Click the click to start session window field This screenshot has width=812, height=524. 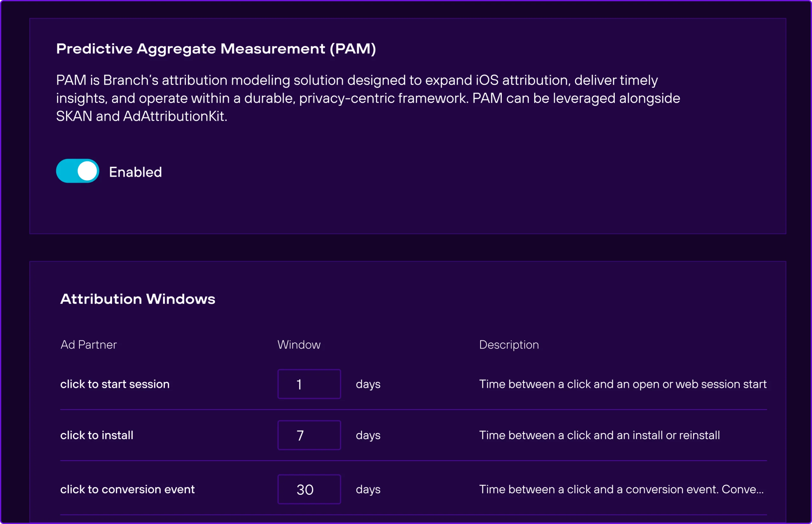click(309, 384)
